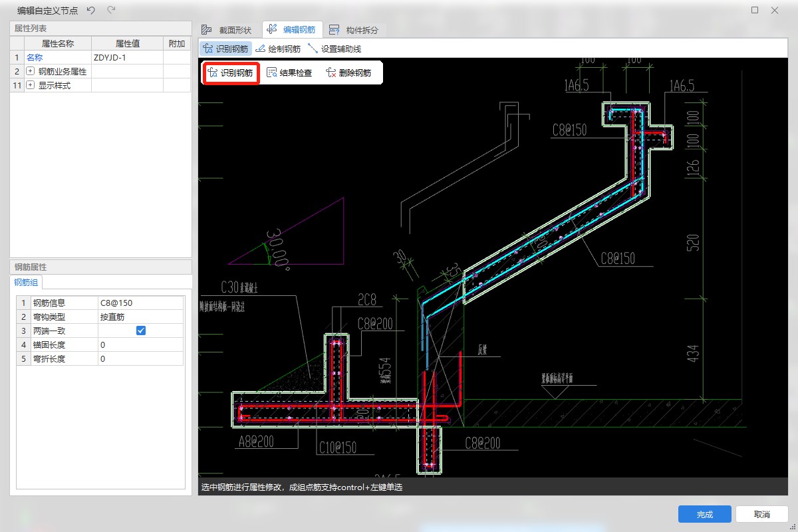Screen dimensions: 798x532
Task: Open the 编辑钢筋 tab
Action: 292,30
